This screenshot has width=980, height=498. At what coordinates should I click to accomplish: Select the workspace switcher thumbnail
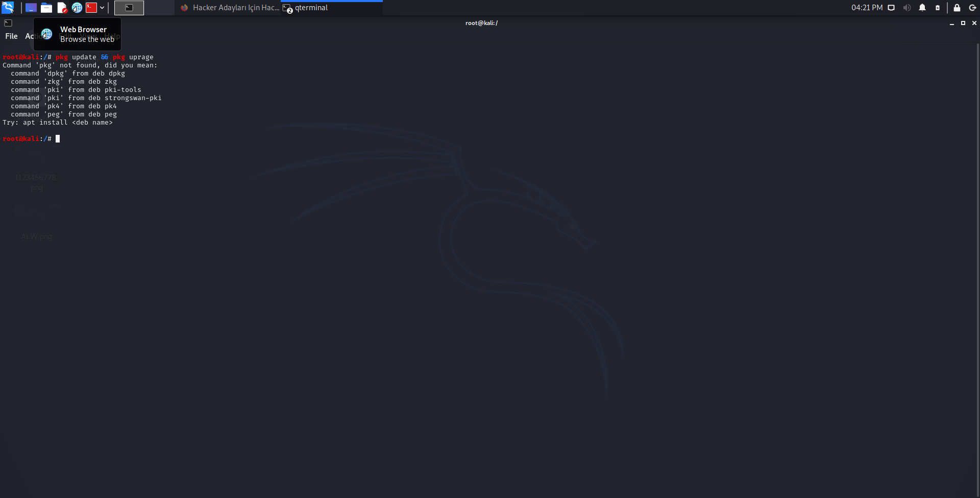[129, 8]
